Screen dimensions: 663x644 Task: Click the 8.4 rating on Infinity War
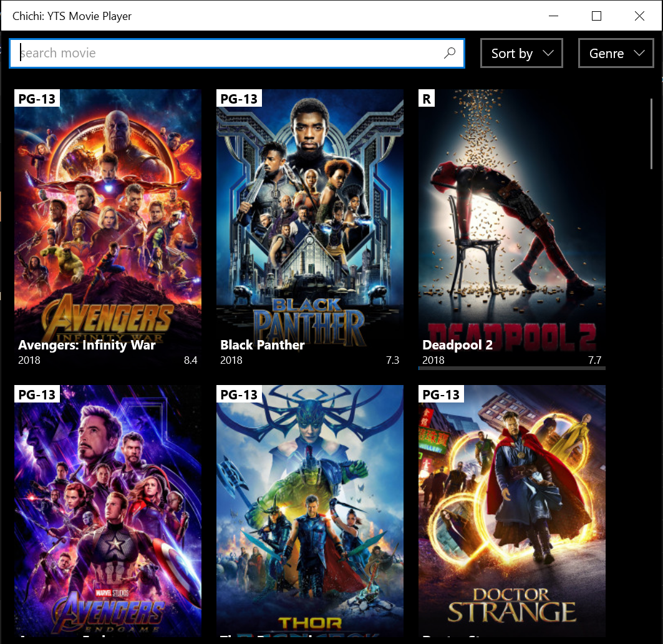coord(190,360)
